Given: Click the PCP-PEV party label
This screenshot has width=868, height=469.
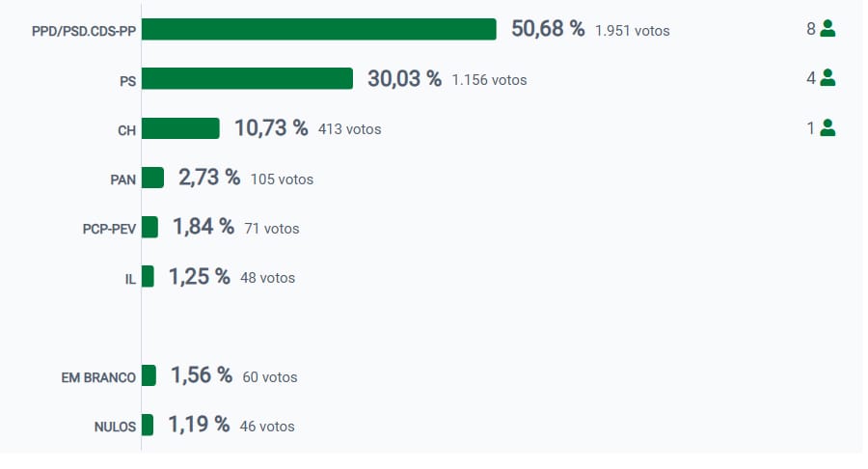Looking at the screenshot, I should click(109, 229).
